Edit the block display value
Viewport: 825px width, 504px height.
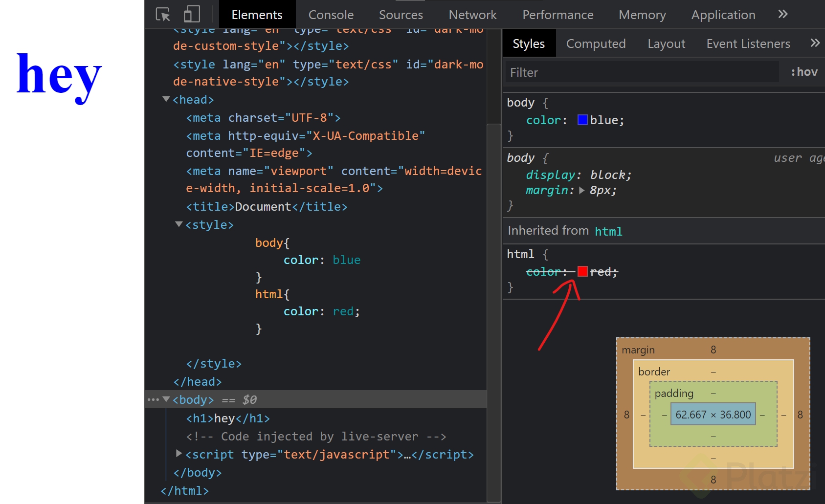point(607,175)
